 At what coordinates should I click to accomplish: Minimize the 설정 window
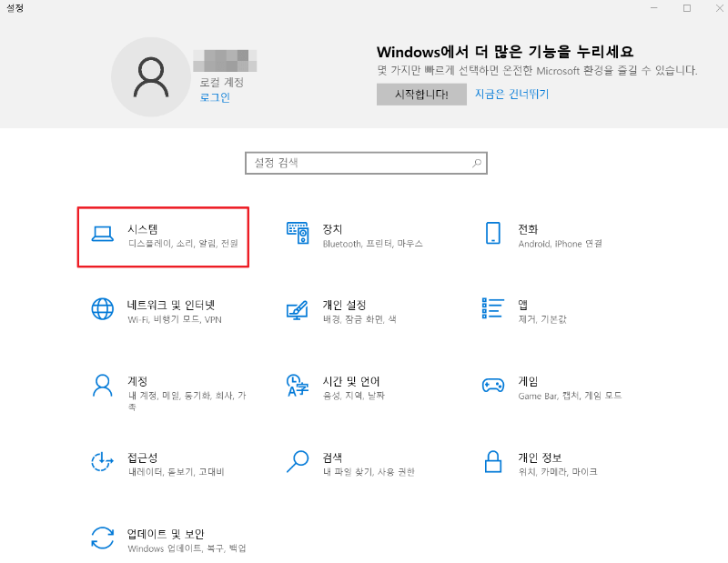coord(653,8)
